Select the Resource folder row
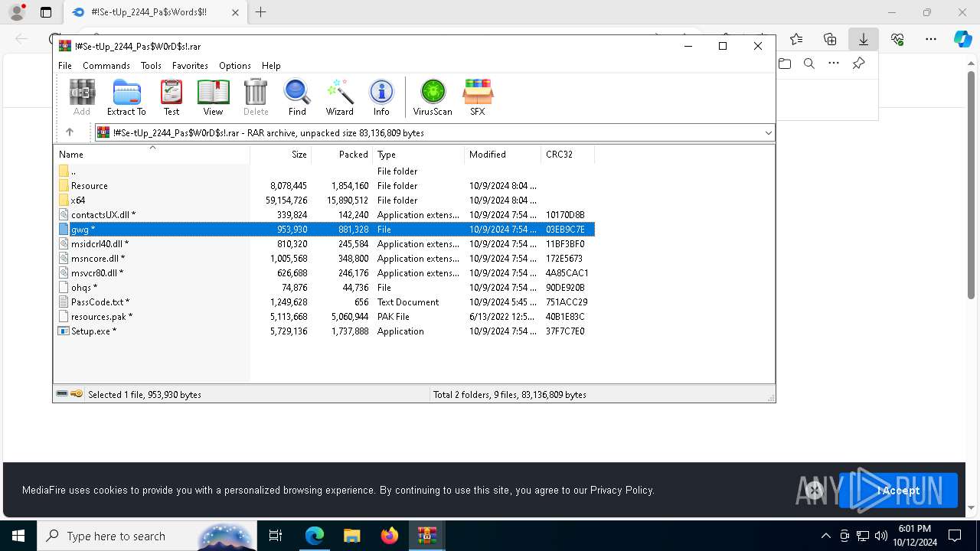The image size is (980, 551). [325, 186]
